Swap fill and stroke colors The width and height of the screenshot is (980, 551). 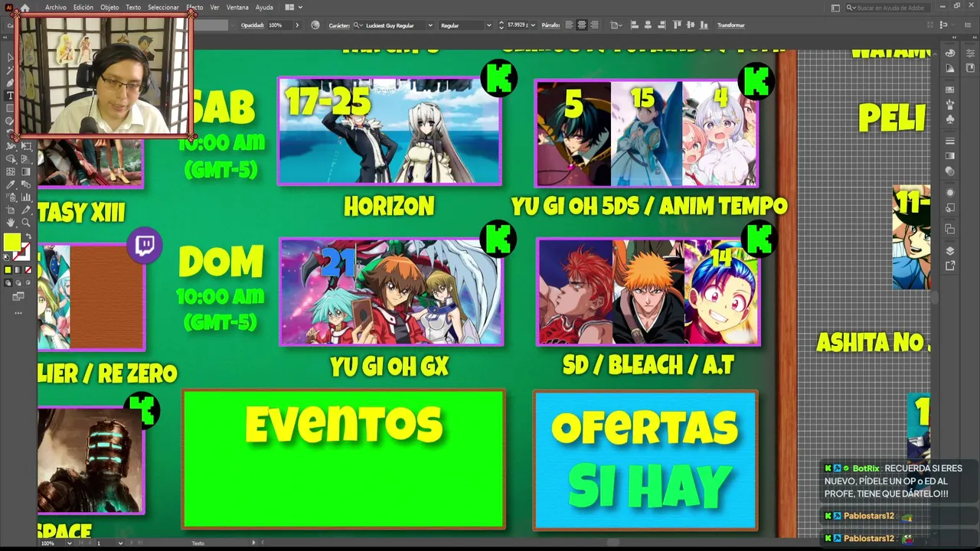[x=27, y=237]
